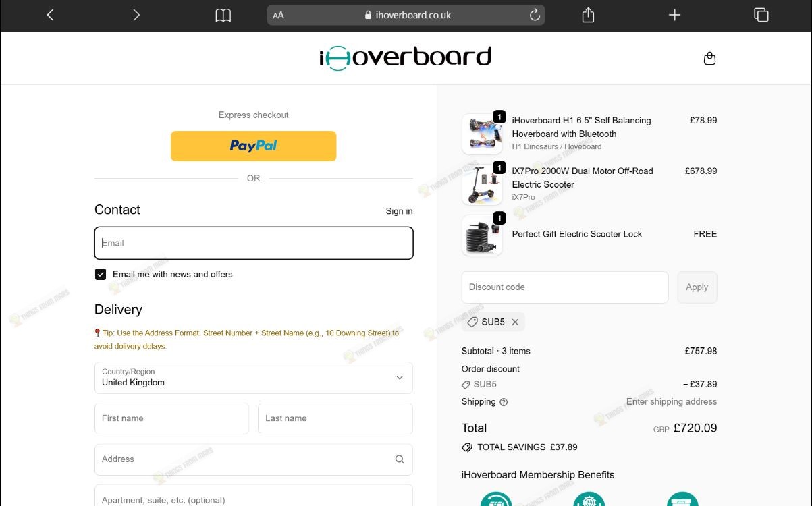Follow the Sign in link
Image resolution: width=812 pixels, height=506 pixels.
pyautogui.click(x=399, y=211)
